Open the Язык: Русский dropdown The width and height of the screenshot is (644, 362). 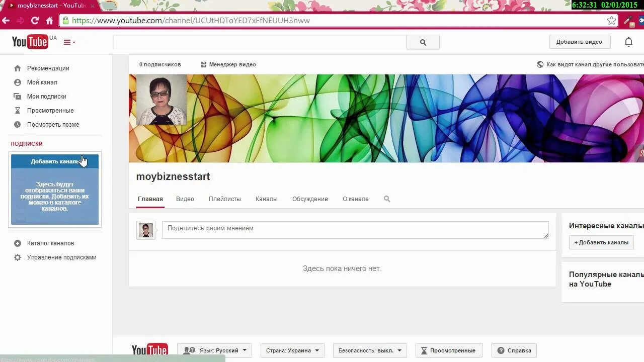click(214, 350)
